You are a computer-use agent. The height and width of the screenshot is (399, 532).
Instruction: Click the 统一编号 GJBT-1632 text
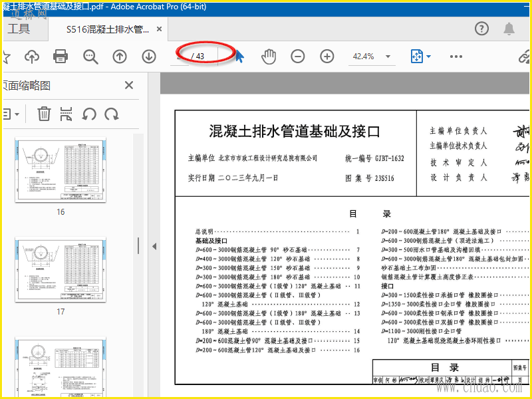tap(374, 158)
